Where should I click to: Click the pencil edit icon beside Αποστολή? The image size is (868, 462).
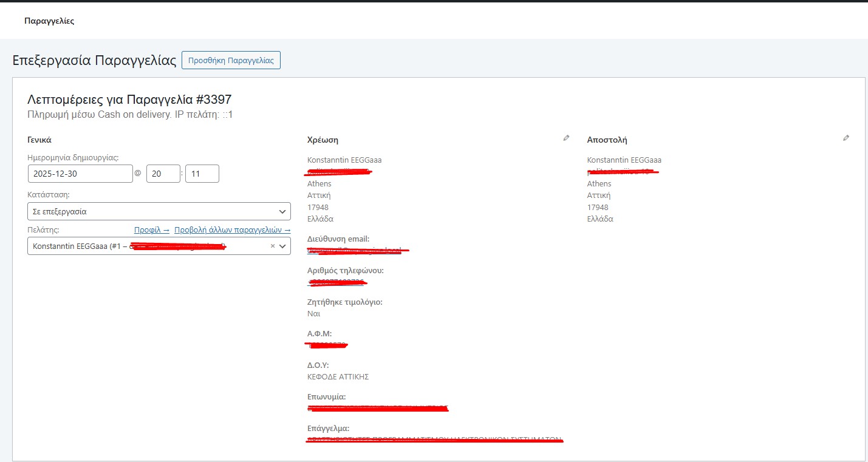click(x=846, y=138)
